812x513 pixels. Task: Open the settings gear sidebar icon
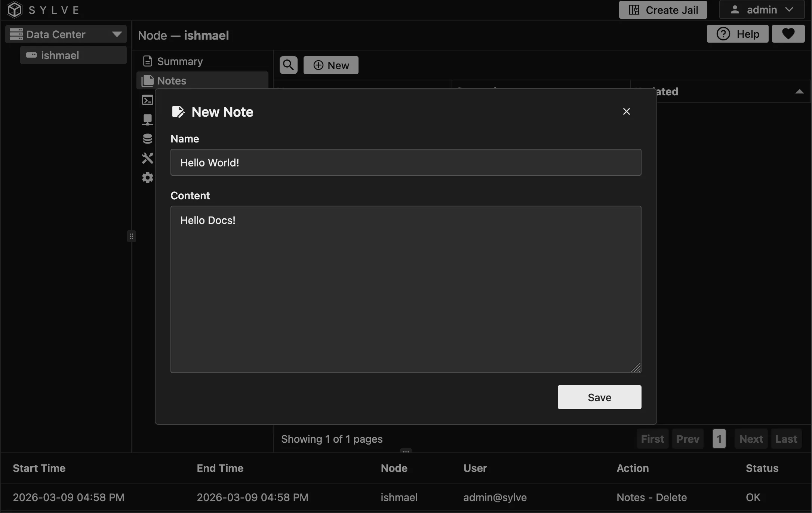(148, 178)
